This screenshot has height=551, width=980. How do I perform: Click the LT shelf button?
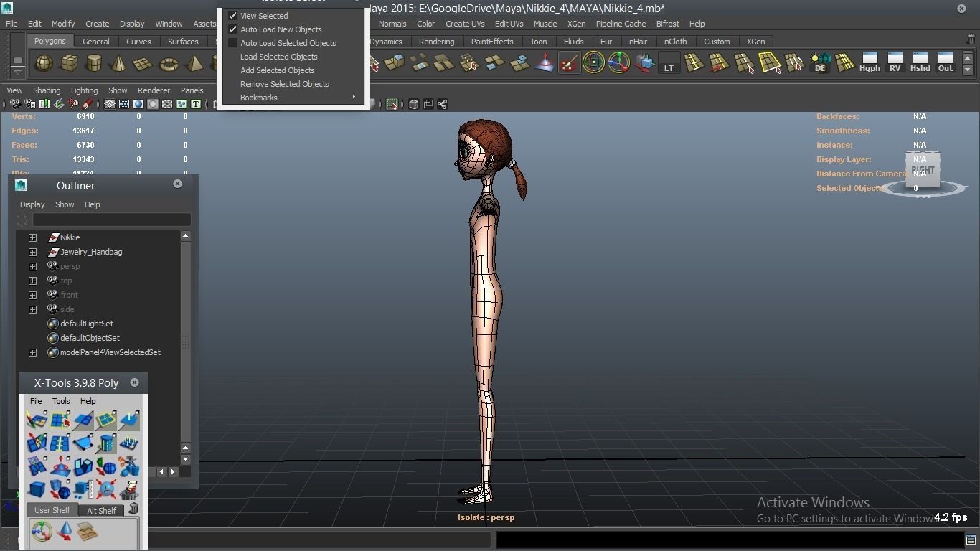669,64
